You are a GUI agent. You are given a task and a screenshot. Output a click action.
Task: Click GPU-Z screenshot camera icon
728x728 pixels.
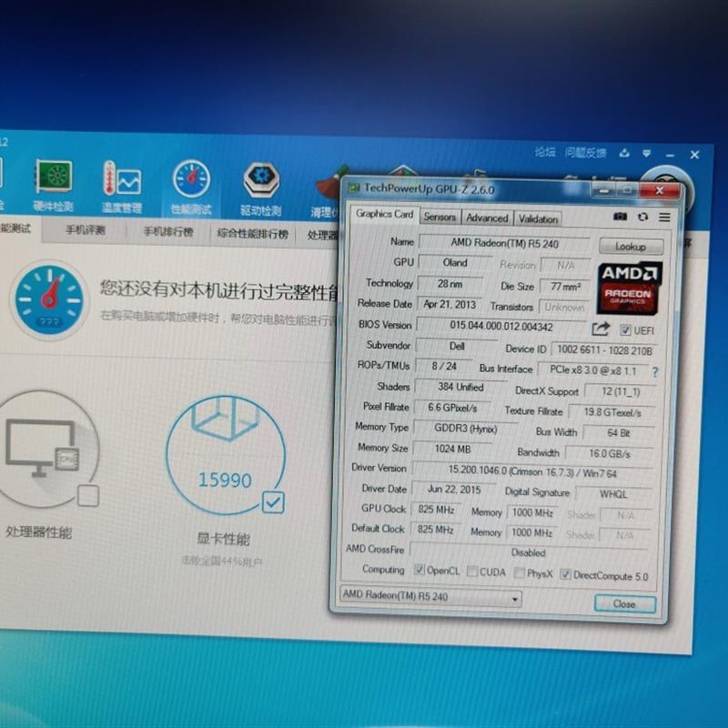pyautogui.click(x=620, y=217)
